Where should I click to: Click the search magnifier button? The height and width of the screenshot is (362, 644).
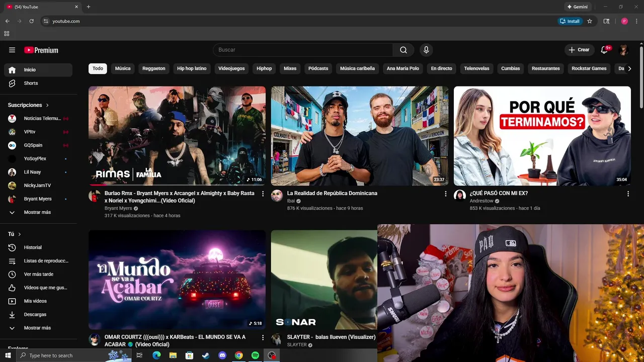pos(404,50)
